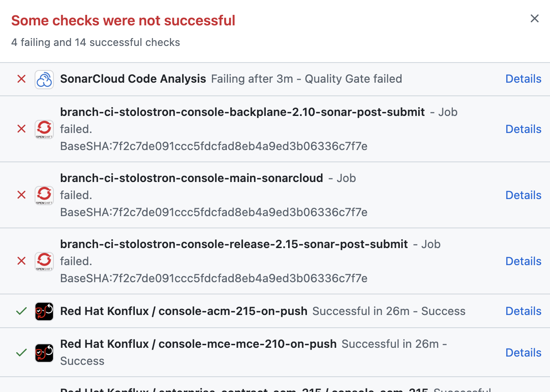Click green checkmark for console-acm-215-on-push
This screenshot has height=392, width=550.
coord(21,311)
